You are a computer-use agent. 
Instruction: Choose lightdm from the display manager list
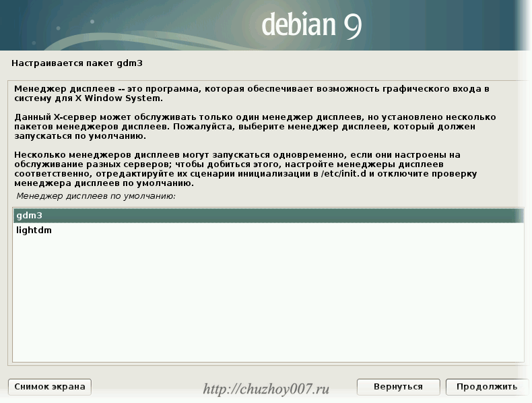269,230
